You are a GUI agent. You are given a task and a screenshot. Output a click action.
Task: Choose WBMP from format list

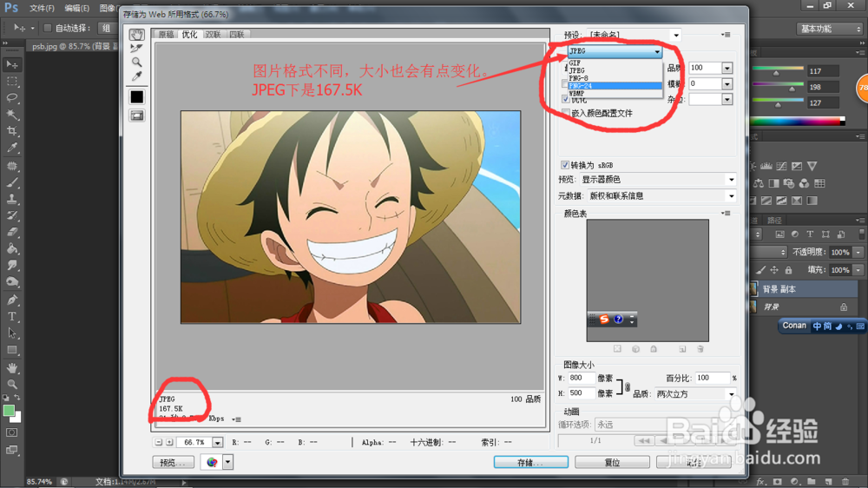[x=615, y=93]
